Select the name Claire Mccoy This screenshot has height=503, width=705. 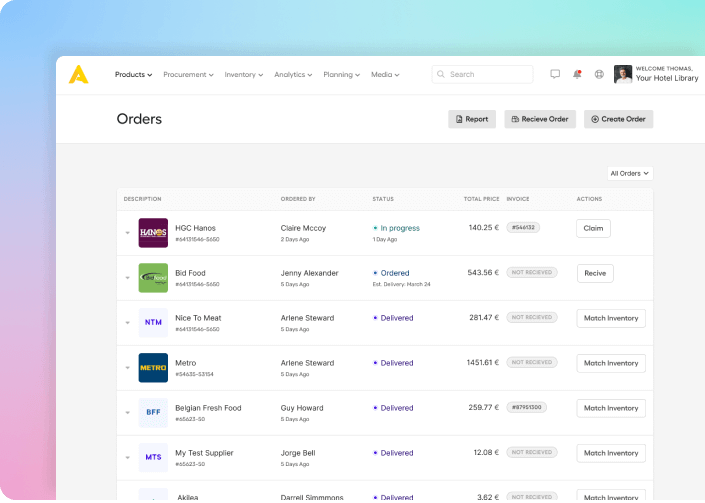coord(303,228)
